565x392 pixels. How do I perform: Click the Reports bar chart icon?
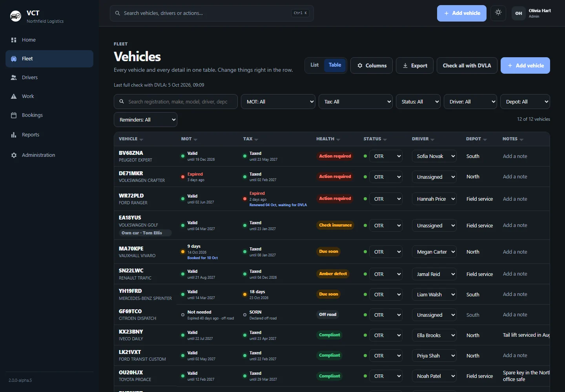(x=14, y=135)
